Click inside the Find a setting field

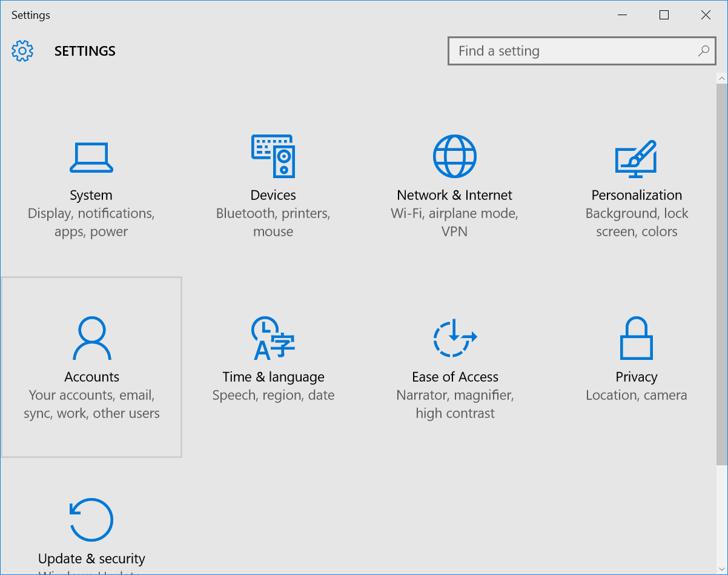pyautogui.click(x=581, y=51)
